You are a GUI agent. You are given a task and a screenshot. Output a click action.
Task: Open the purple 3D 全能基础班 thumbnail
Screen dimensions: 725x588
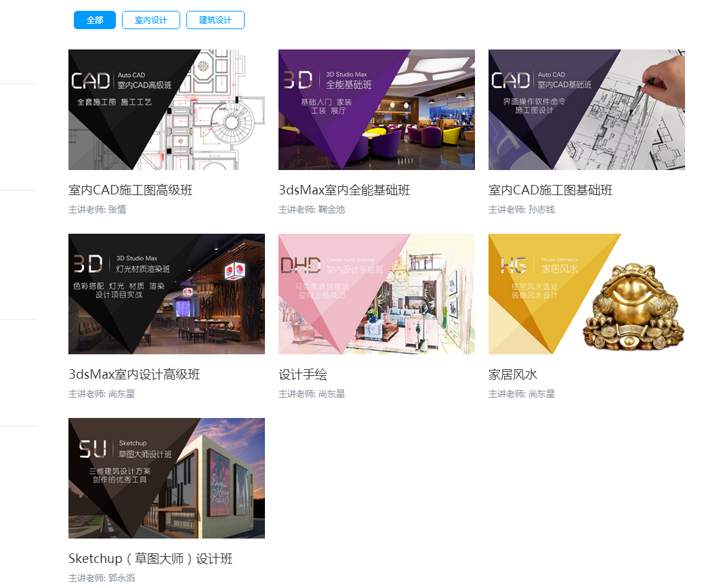tap(376, 110)
